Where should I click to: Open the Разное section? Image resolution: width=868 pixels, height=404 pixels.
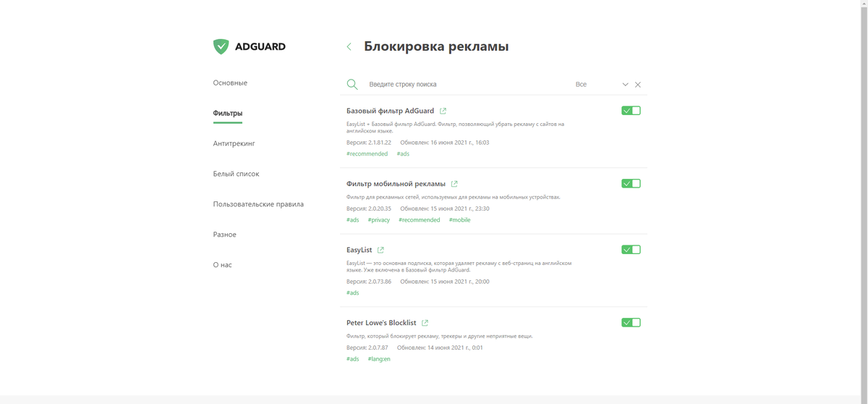[x=224, y=235]
